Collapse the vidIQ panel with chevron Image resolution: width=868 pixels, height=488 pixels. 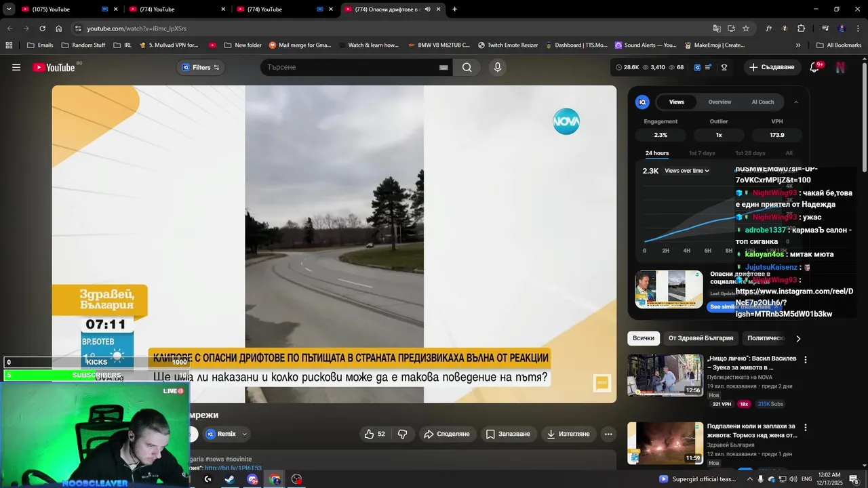point(795,102)
